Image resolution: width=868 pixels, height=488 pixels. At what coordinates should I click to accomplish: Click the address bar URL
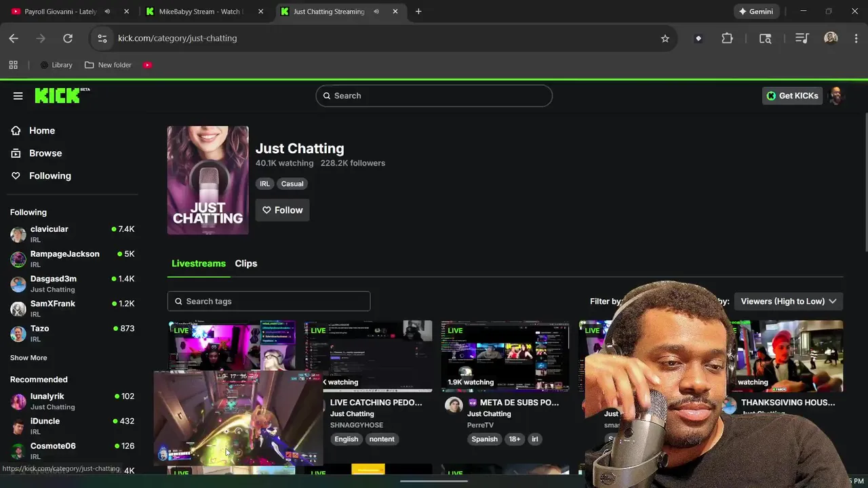178,39
